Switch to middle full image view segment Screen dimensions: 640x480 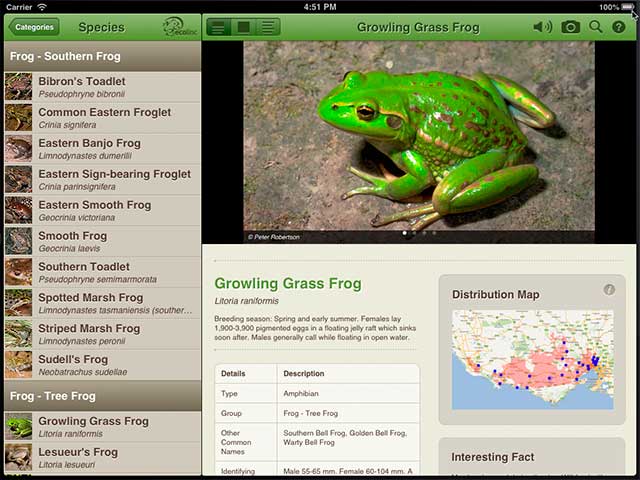point(244,27)
